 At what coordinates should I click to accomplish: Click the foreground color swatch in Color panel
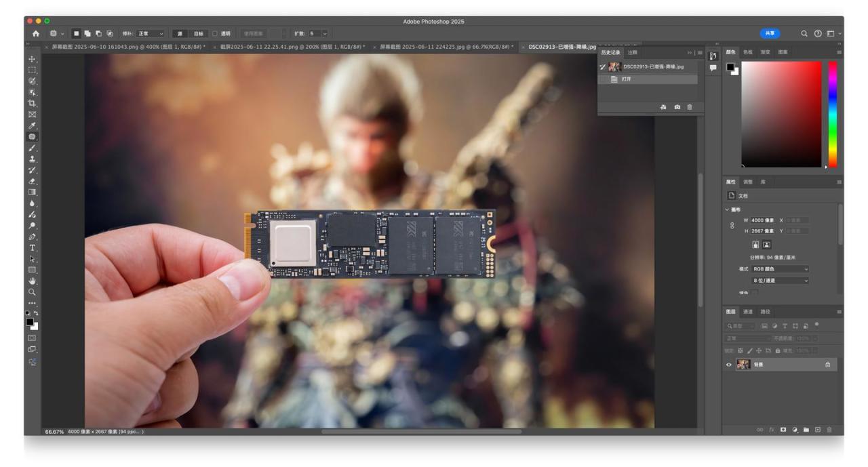click(730, 66)
